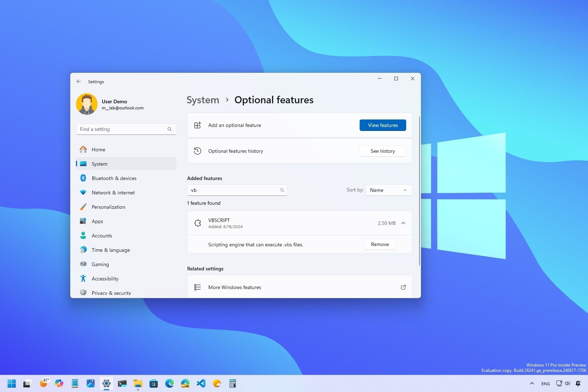Click the See history button
The image size is (588, 392).
(x=383, y=151)
